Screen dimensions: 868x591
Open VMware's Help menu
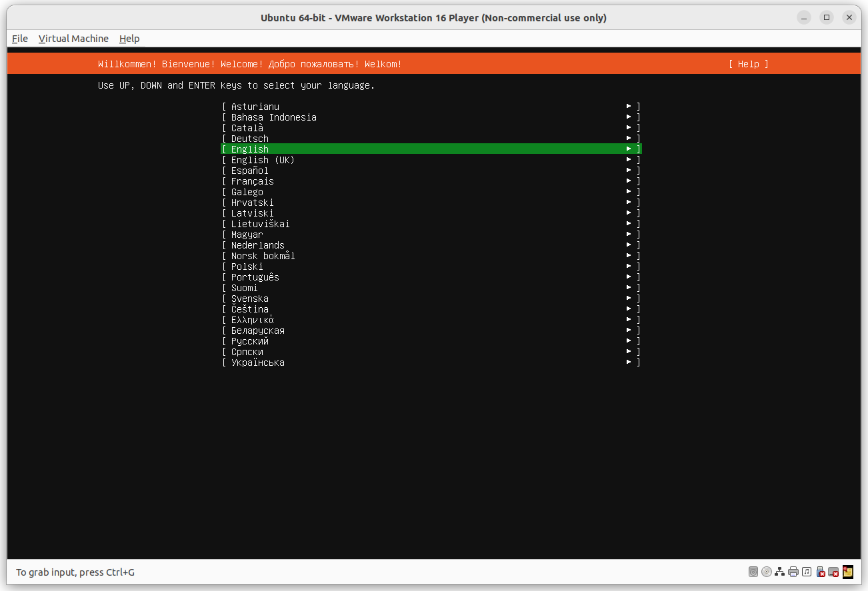pyautogui.click(x=129, y=39)
